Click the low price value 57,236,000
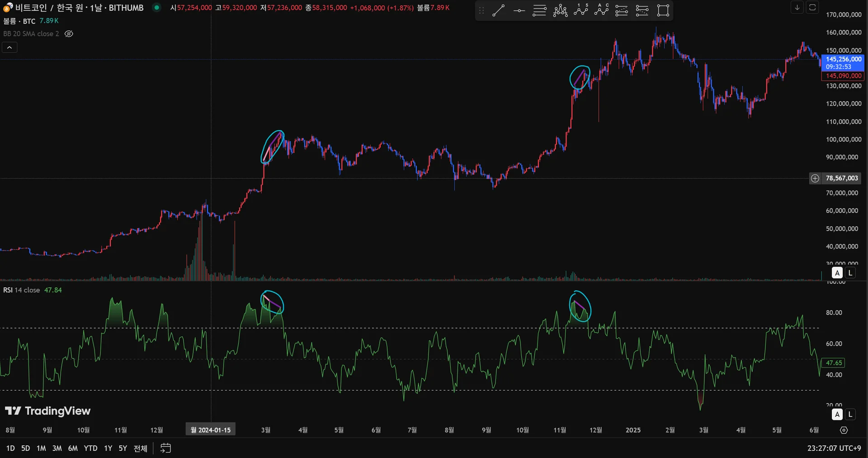This screenshot has width=868, height=458. [x=284, y=8]
